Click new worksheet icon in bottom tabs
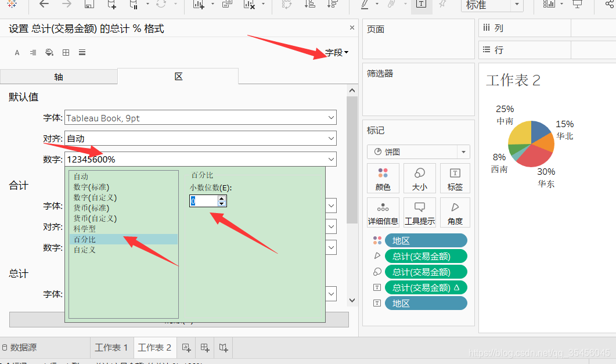 186,348
